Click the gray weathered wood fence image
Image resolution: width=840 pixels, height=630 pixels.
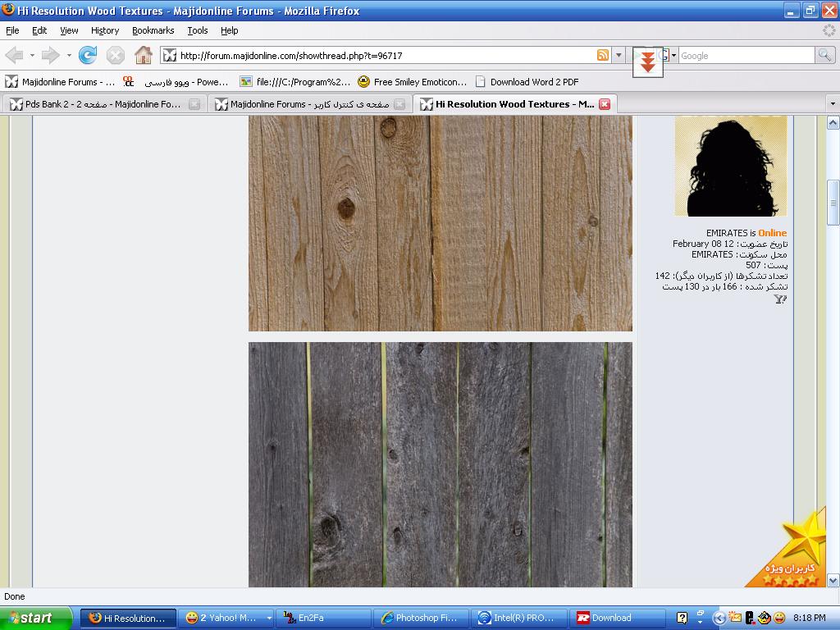(441, 464)
